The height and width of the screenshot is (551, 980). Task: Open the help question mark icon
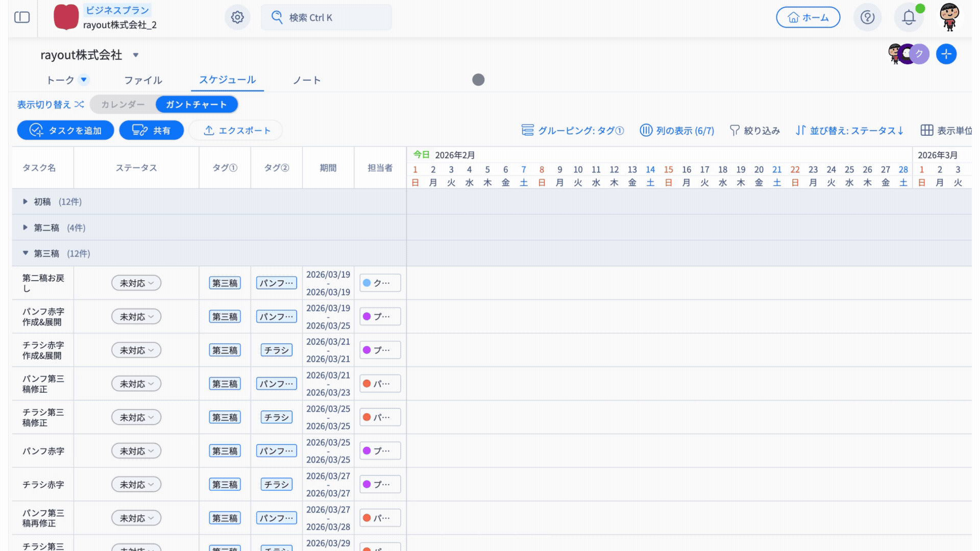pyautogui.click(x=867, y=17)
